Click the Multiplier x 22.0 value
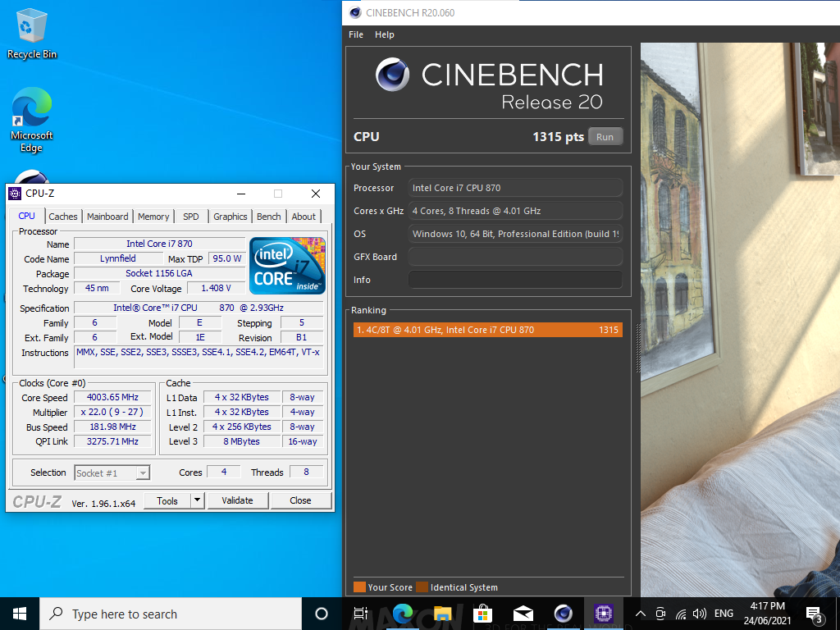Screen dimensions: 840x630 [x=112, y=412]
